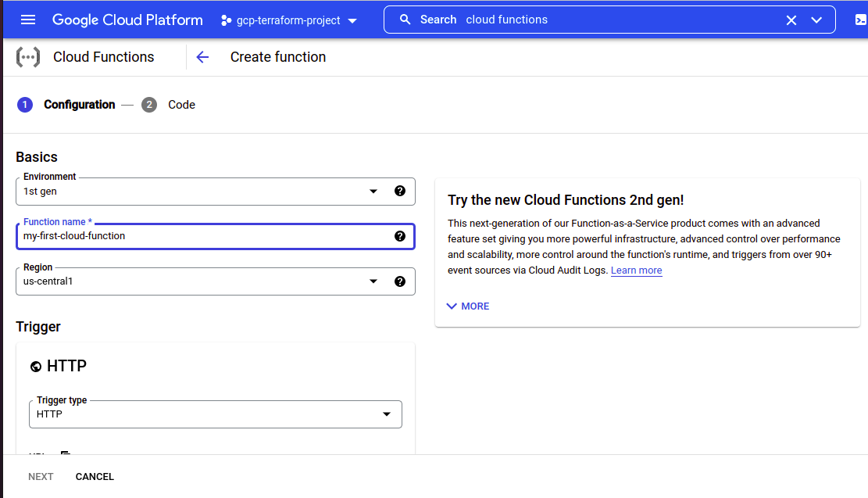Open the Trigger type dropdown

click(x=216, y=414)
